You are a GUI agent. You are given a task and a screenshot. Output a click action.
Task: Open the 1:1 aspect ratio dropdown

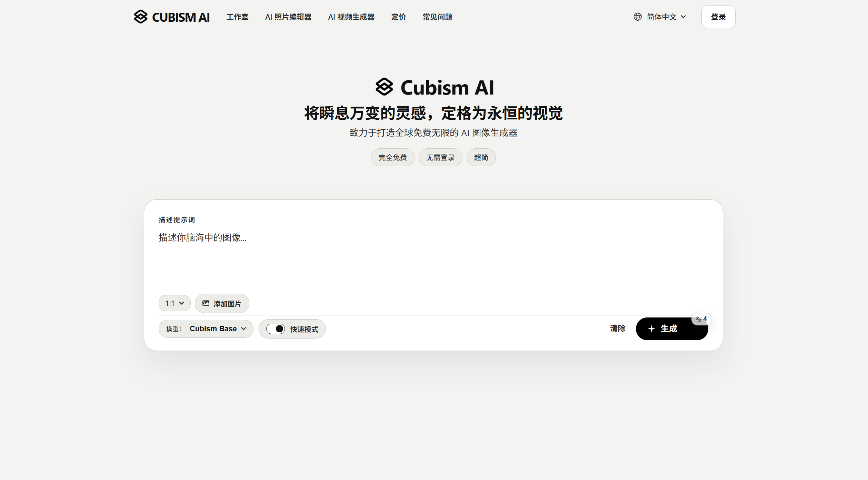point(174,303)
